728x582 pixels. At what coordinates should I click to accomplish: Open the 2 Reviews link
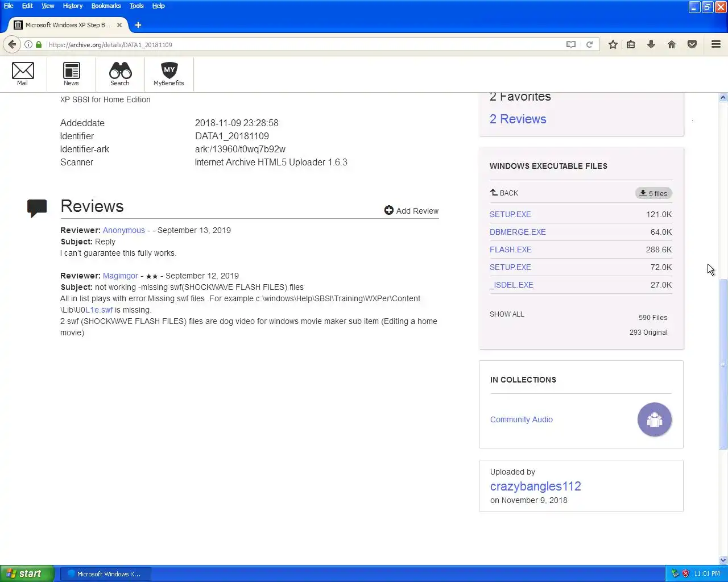518,119
